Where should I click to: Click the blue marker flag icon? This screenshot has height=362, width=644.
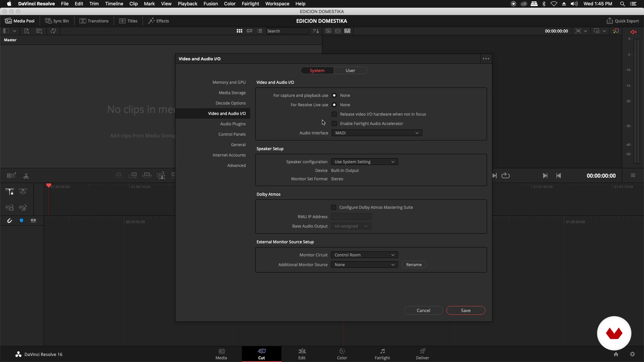pos(21,221)
